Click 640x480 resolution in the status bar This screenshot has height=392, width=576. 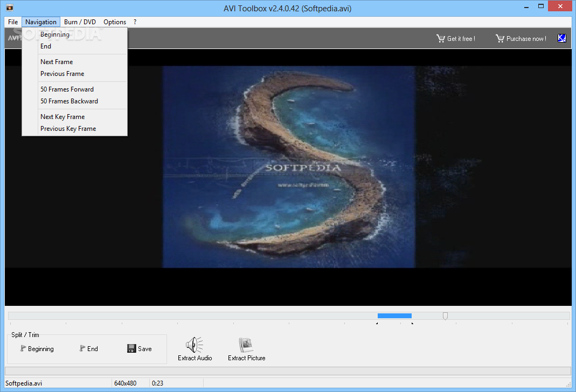[x=125, y=383]
